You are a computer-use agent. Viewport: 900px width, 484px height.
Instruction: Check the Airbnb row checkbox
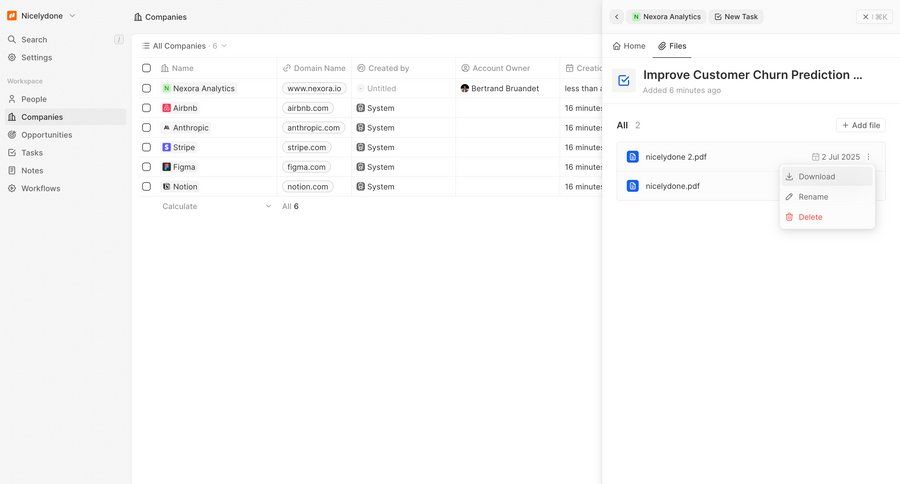pos(146,108)
